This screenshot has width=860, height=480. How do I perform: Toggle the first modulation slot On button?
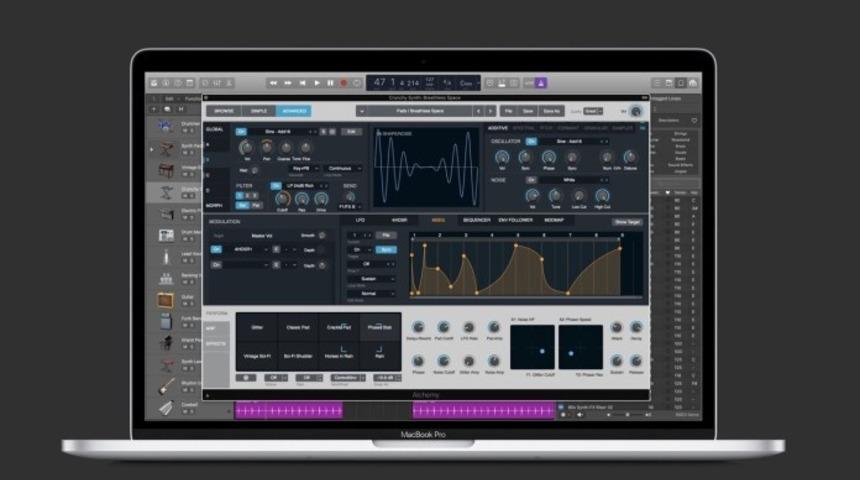216,250
